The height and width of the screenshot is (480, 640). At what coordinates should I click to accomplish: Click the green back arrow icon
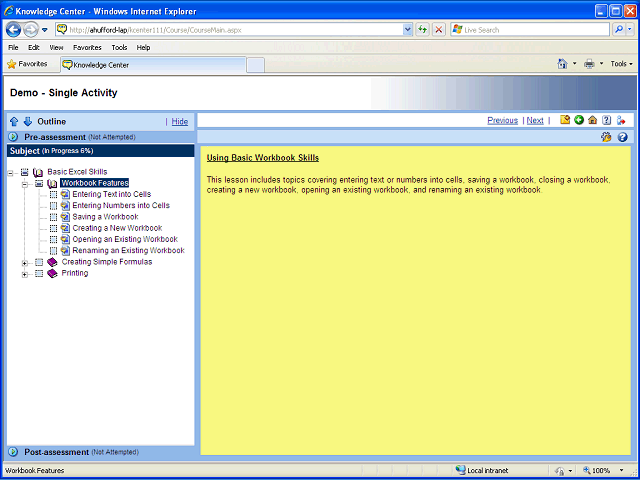click(579, 120)
